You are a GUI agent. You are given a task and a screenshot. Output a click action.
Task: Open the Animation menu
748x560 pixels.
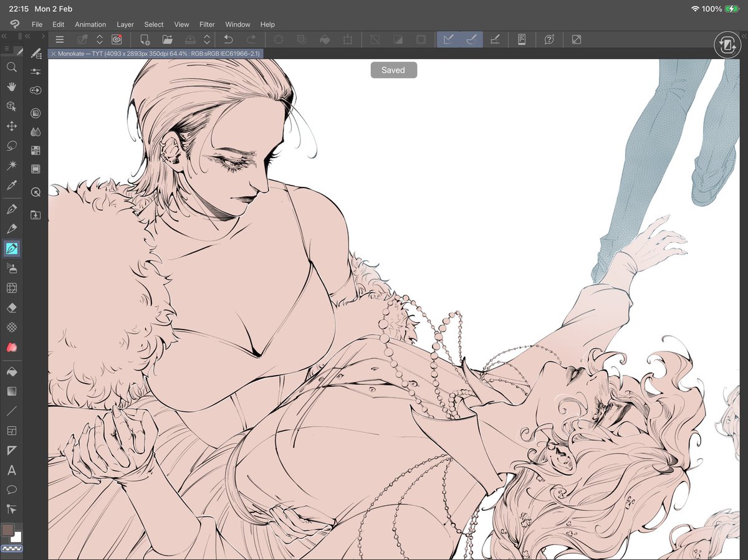click(x=90, y=24)
